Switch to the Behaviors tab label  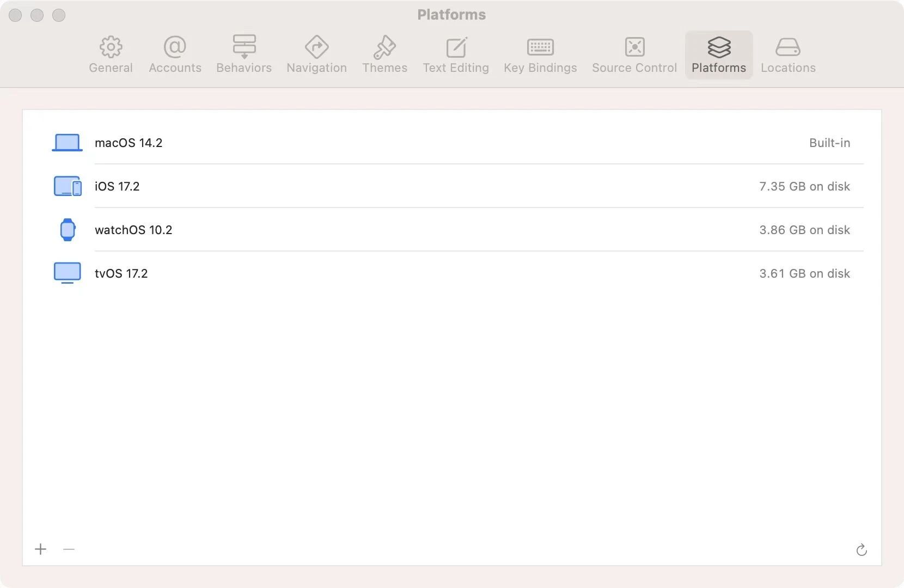pos(244,68)
